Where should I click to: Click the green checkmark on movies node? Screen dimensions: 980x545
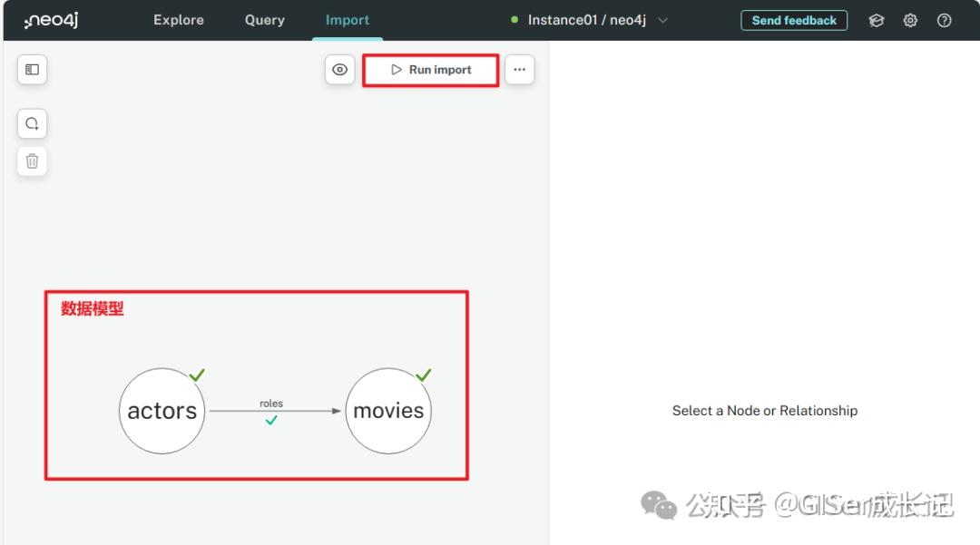(424, 374)
